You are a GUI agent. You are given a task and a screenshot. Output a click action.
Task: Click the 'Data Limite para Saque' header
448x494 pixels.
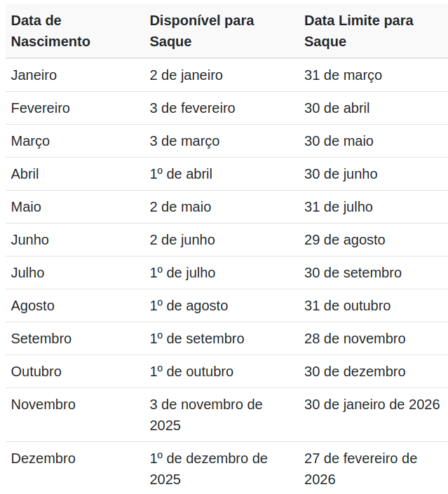[358, 31]
